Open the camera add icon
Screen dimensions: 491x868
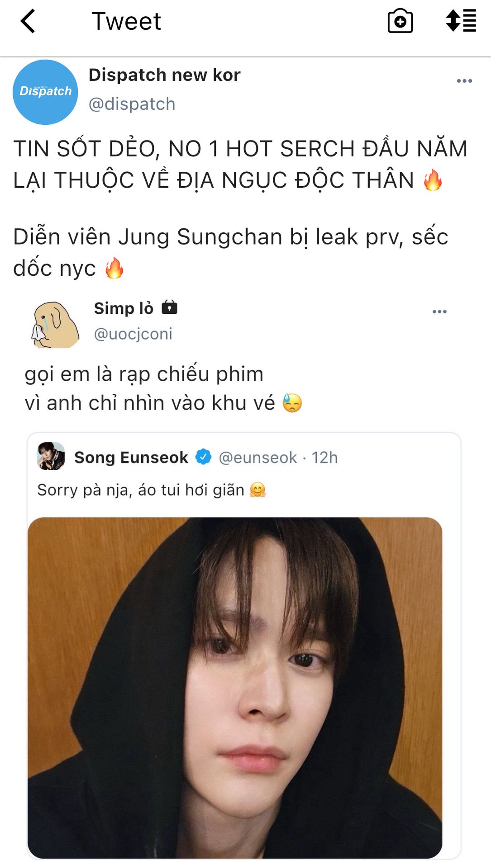[x=400, y=21]
